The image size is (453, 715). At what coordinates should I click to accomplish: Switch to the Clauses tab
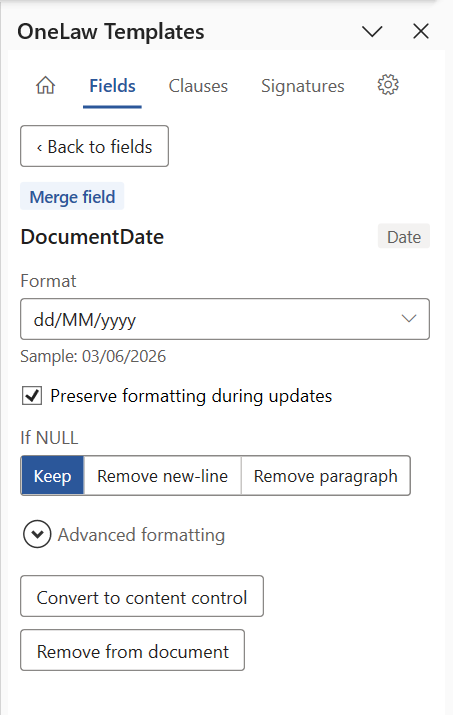point(198,86)
